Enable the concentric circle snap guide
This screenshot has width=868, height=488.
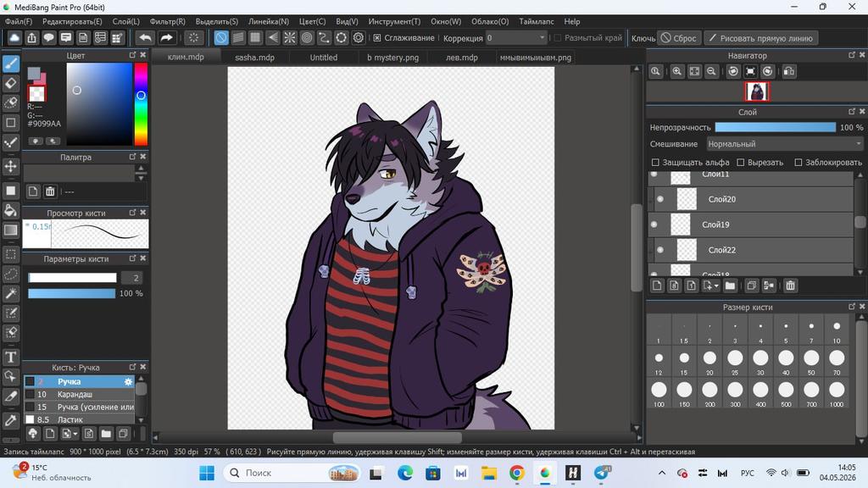[307, 37]
